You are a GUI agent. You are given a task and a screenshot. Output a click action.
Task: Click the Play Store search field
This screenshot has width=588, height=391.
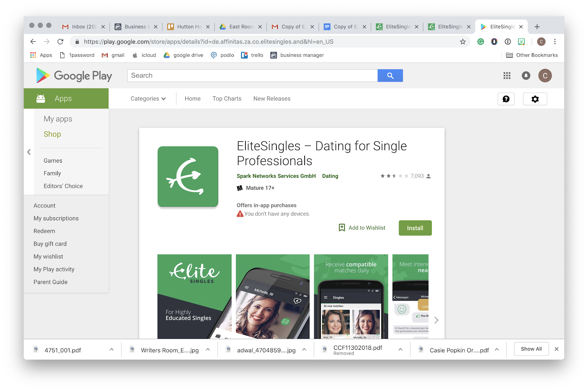coord(252,75)
